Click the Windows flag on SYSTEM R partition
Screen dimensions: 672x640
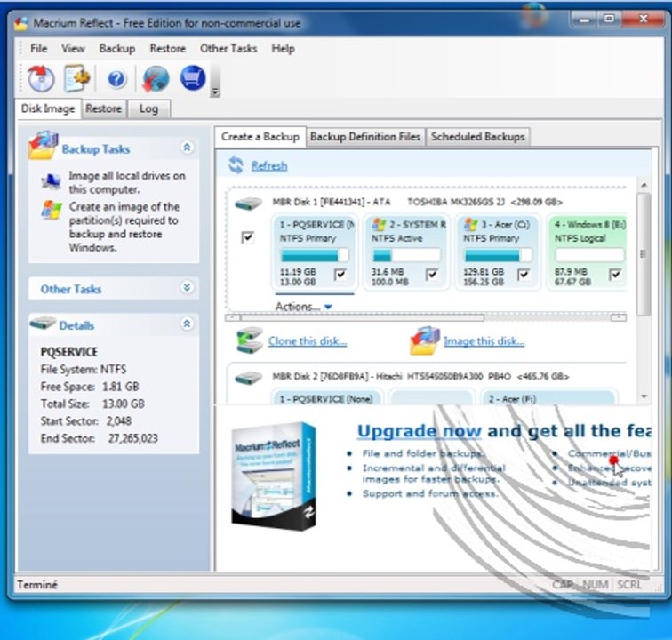(379, 225)
